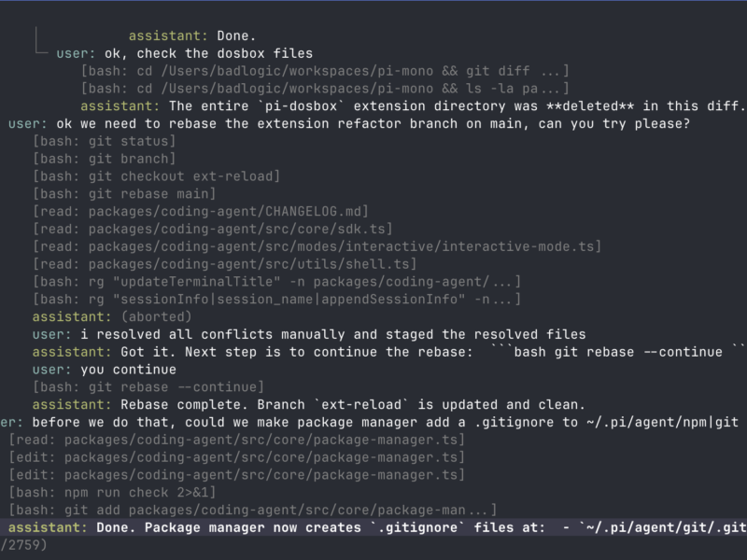Select the sdk.ts read entry

tap(212, 229)
